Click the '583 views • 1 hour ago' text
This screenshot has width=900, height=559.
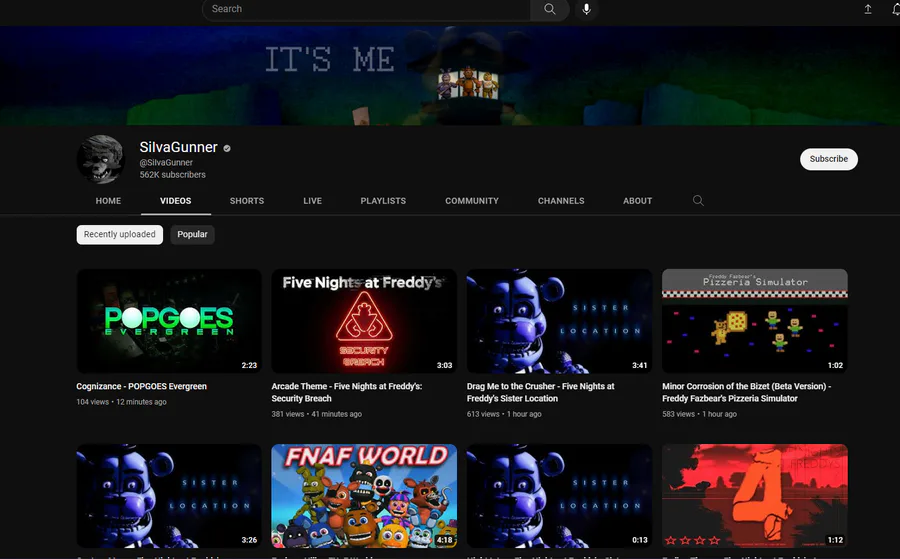699,414
